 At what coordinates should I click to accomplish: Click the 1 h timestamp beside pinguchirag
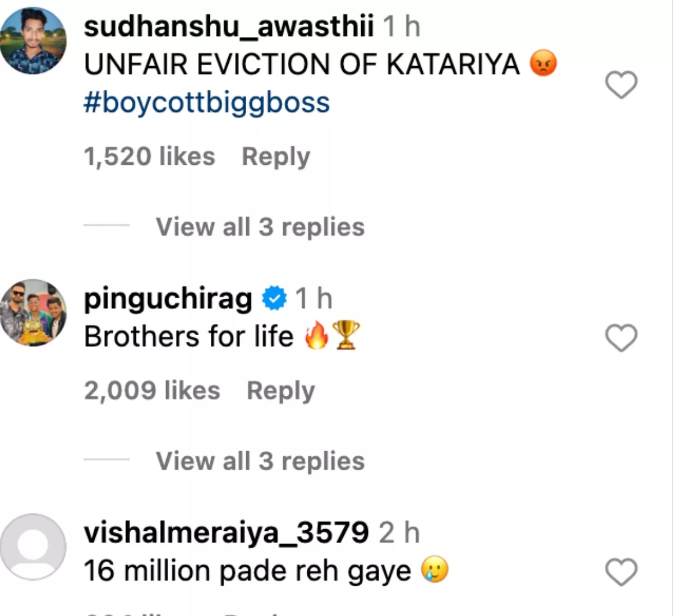(314, 299)
